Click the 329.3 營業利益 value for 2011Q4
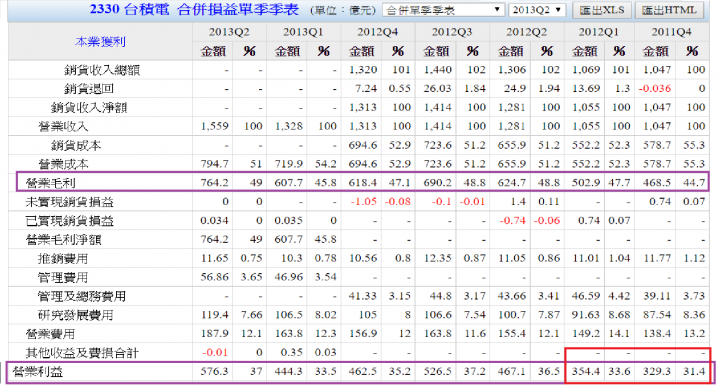This screenshot has height=386, width=720. coord(657,371)
